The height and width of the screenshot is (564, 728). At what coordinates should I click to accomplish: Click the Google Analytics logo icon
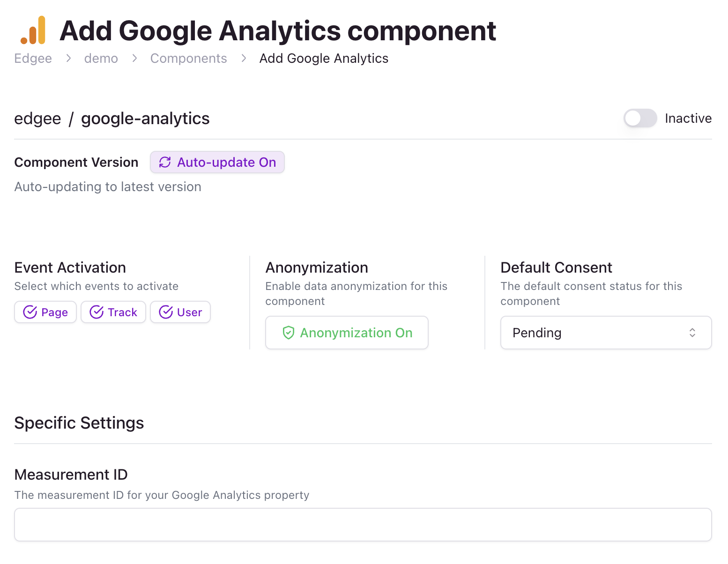click(x=33, y=30)
